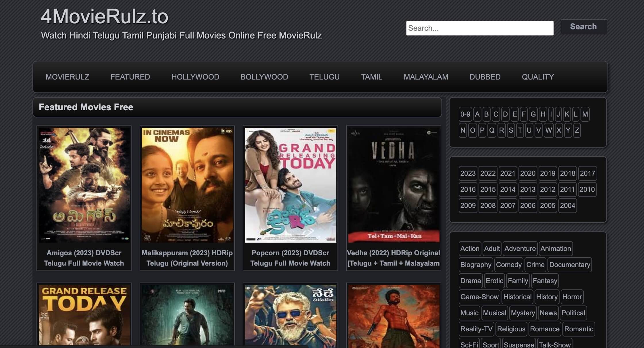This screenshot has width=644, height=348.
Task: Choose the Horror genre tag
Action: (x=572, y=297)
